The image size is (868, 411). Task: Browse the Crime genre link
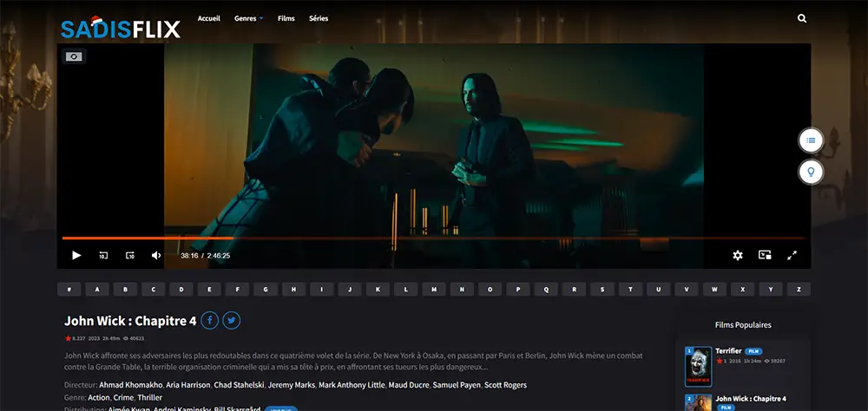pos(123,398)
